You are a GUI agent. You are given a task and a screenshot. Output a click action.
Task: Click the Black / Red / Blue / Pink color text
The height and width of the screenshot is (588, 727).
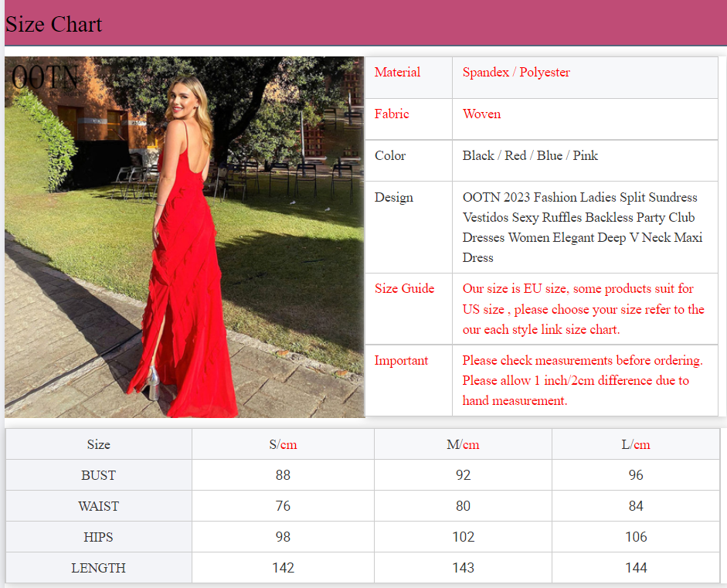[x=530, y=156]
